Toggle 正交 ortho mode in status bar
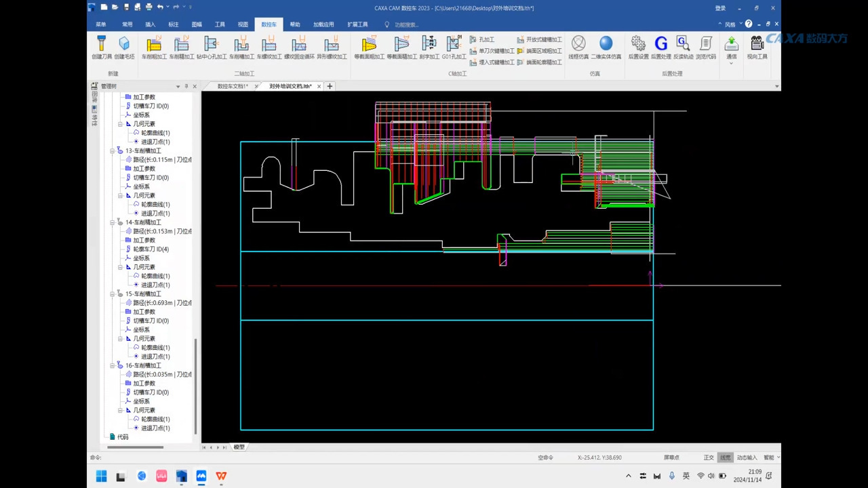Viewport: 868px width, 488px height. [x=709, y=457]
